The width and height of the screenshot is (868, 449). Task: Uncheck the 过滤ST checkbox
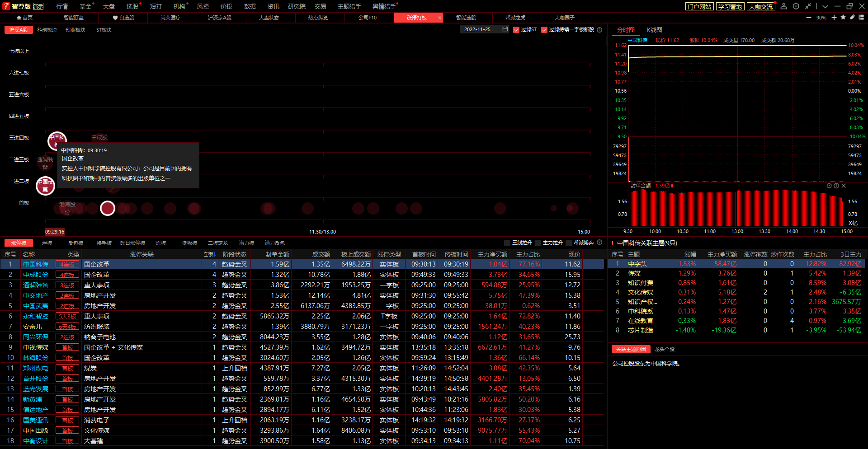pos(516,30)
